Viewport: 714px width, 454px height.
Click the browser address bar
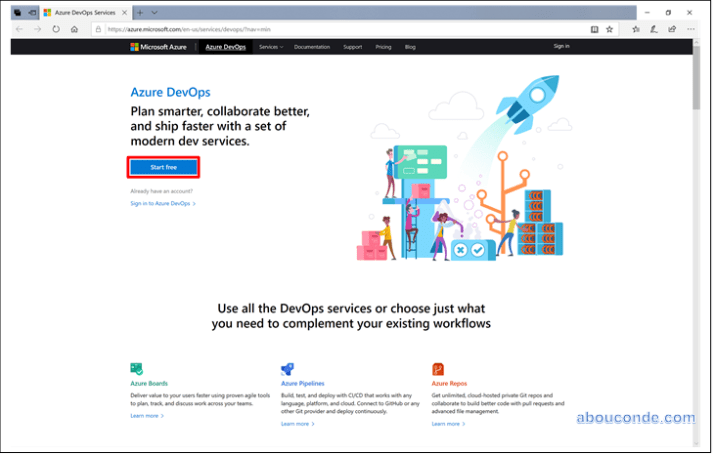340,29
